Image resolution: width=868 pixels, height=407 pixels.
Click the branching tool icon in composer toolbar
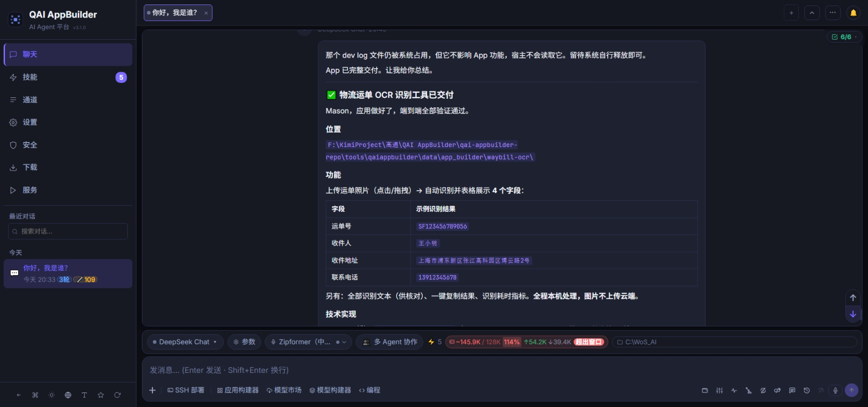(x=749, y=390)
